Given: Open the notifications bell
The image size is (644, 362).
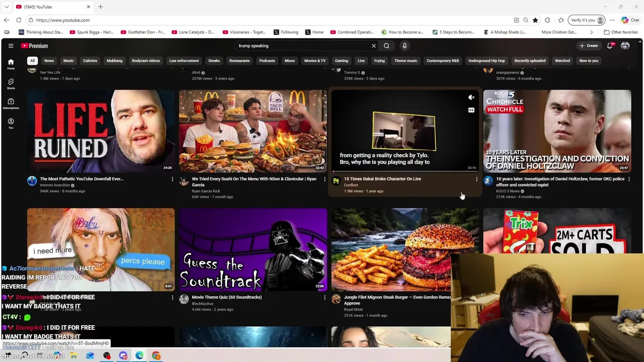Looking at the screenshot, I should click(x=610, y=46).
